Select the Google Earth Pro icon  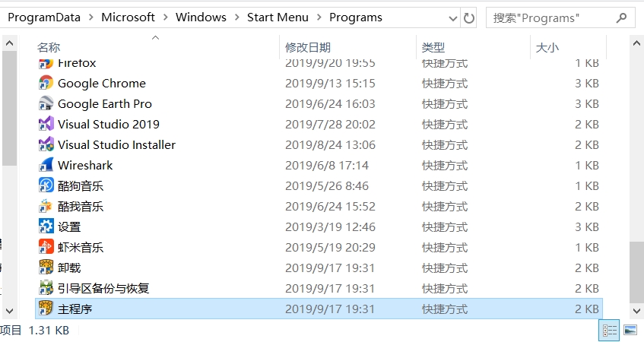pos(46,103)
